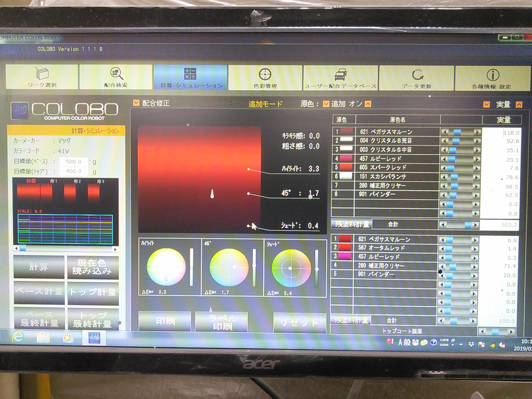Open File Explorer from the taskbar
Viewport: 532px width, 399px height.
tap(43, 337)
